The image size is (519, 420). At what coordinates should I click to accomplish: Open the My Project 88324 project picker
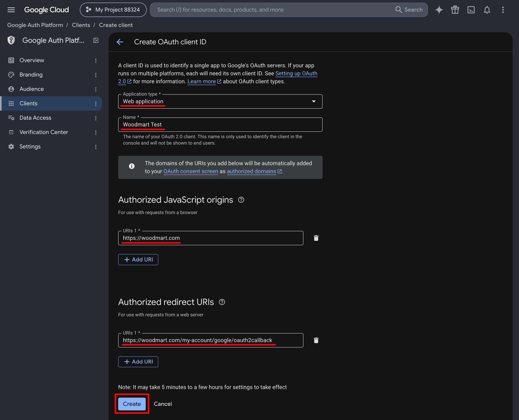coord(113,10)
